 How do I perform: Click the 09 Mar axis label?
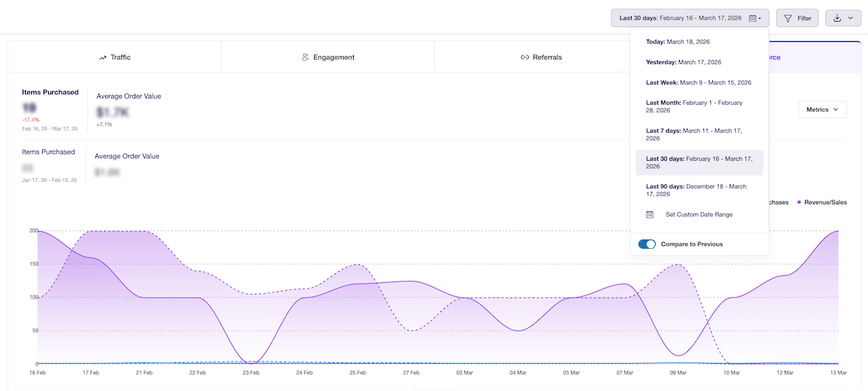click(x=678, y=373)
